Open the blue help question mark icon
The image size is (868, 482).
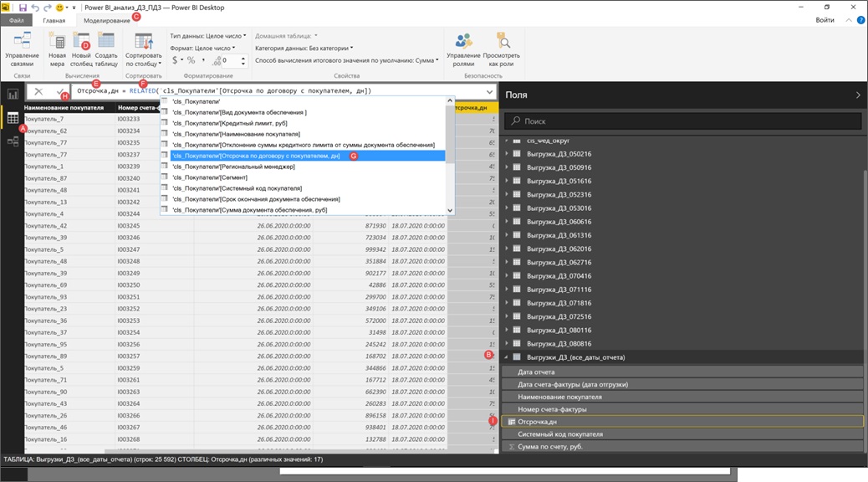860,20
